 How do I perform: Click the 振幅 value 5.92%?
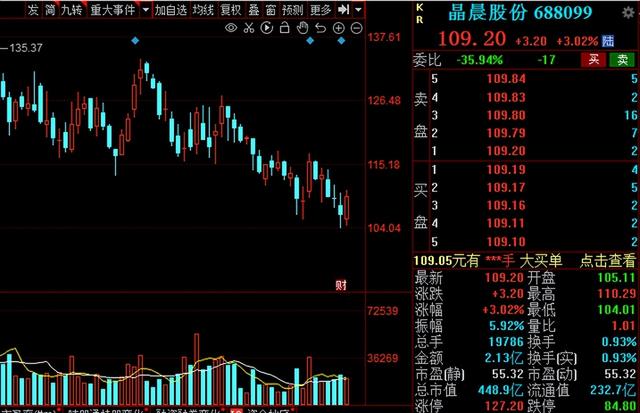click(507, 326)
